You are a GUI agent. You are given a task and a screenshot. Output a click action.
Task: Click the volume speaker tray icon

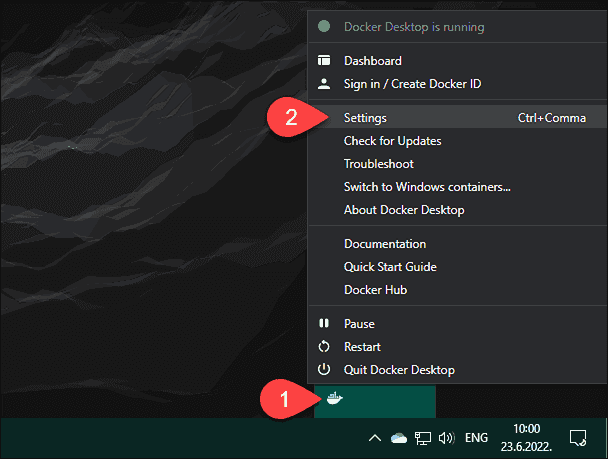pyautogui.click(x=446, y=438)
